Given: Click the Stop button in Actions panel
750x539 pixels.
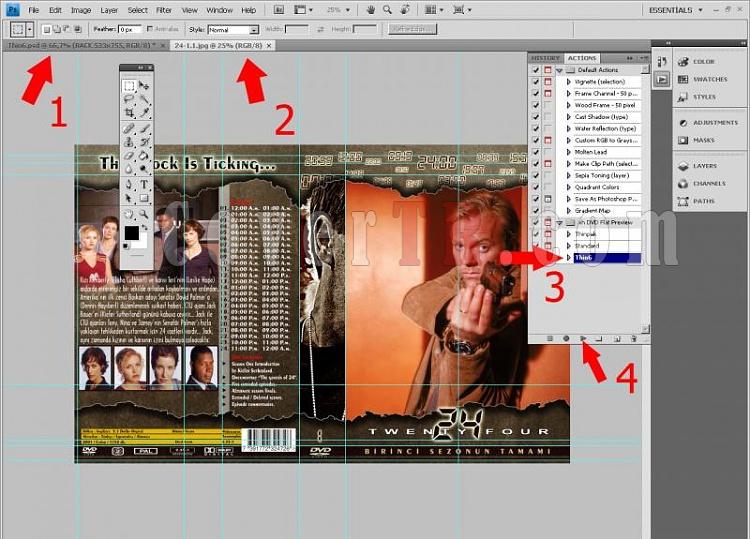Looking at the screenshot, I should click(550, 339).
